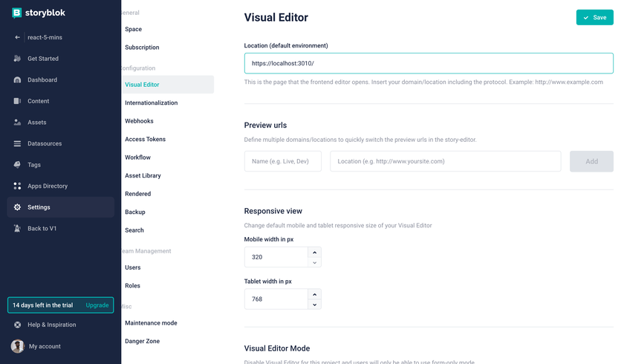Decrease Tablet width using down arrow
Viewport: 624px width, 364px height.
pyautogui.click(x=314, y=305)
